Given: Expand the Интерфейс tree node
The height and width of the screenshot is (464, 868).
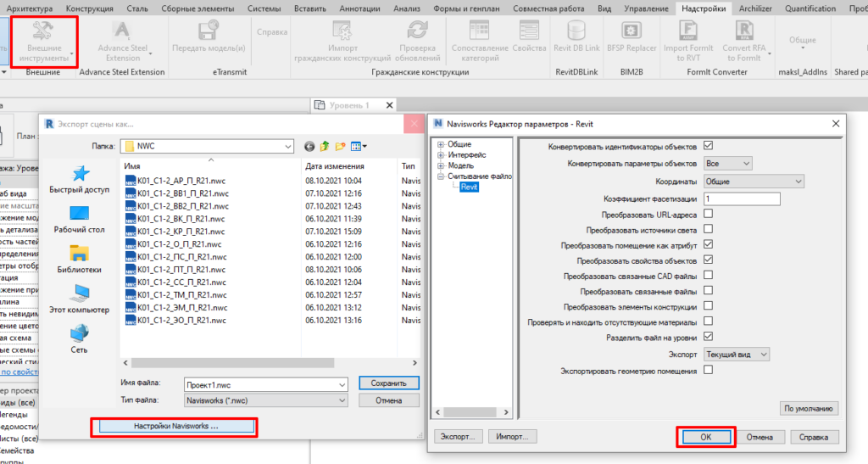Looking at the screenshot, I should (441, 155).
